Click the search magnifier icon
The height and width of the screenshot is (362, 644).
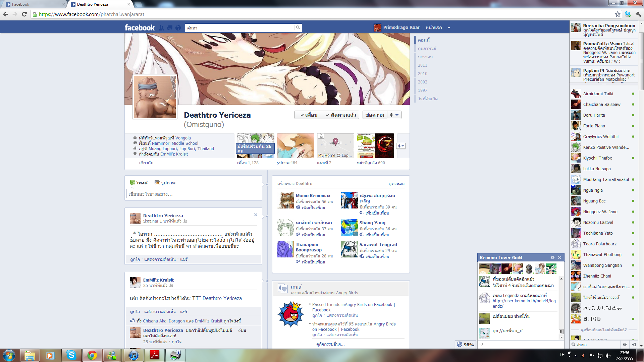(x=298, y=27)
